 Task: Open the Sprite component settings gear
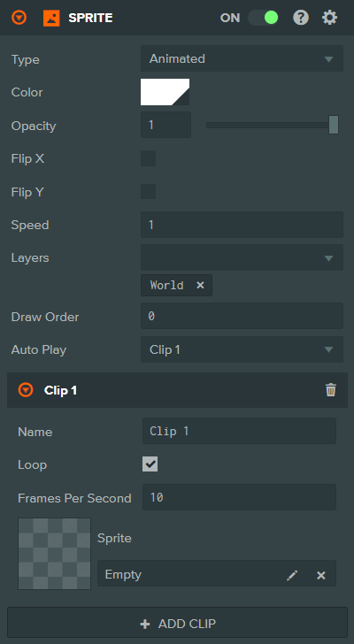pyautogui.click(x=329, y=18)
